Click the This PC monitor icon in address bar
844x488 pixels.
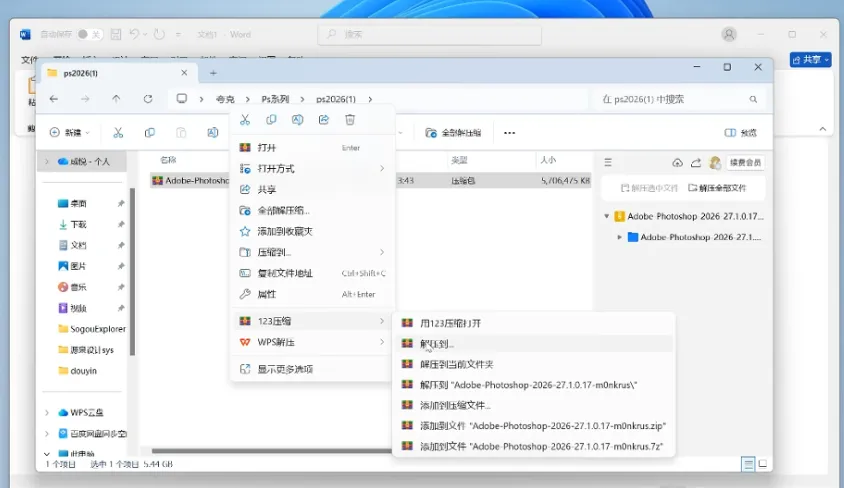[182, 99]
